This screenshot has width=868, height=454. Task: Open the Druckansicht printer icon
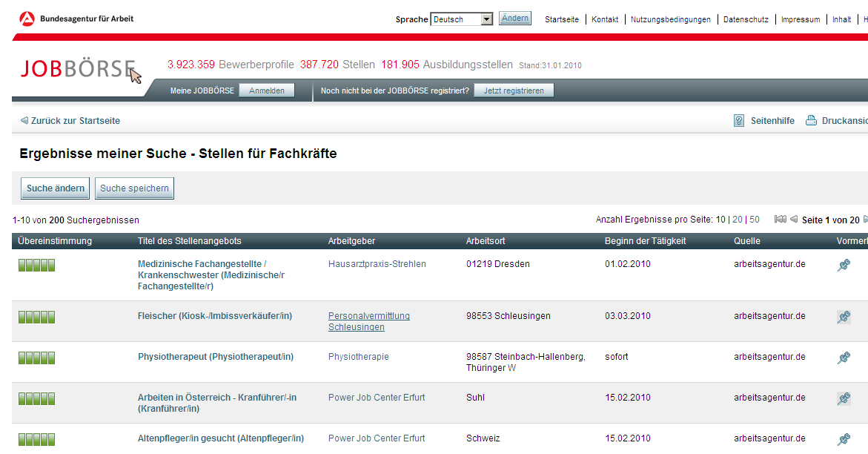[x=811, y=120]
